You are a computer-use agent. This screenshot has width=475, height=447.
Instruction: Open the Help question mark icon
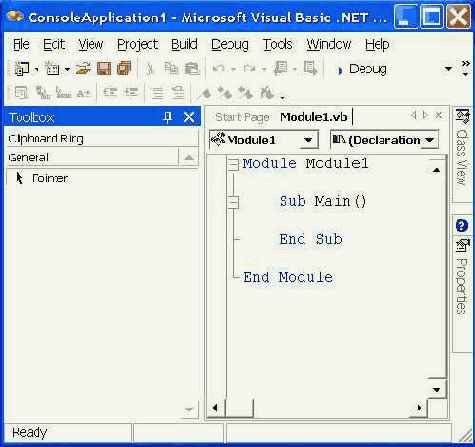coord(462,226)
